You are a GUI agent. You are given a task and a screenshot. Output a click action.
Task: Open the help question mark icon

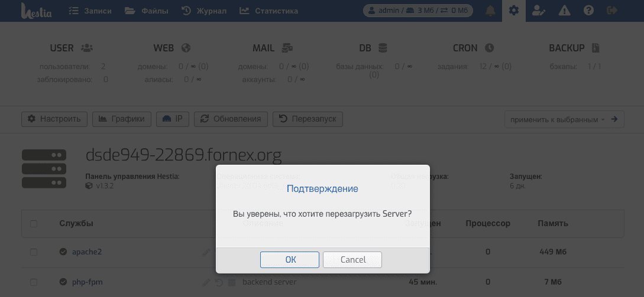[x=588, y=11]
